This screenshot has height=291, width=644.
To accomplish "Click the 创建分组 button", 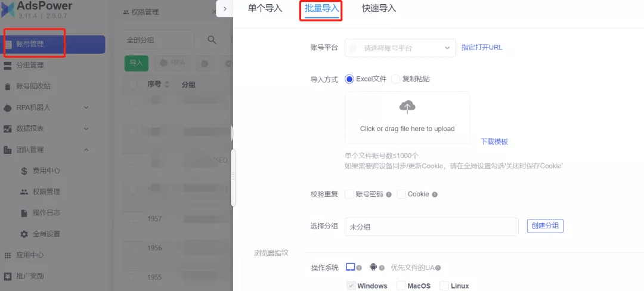I will (x=545, y=226).
